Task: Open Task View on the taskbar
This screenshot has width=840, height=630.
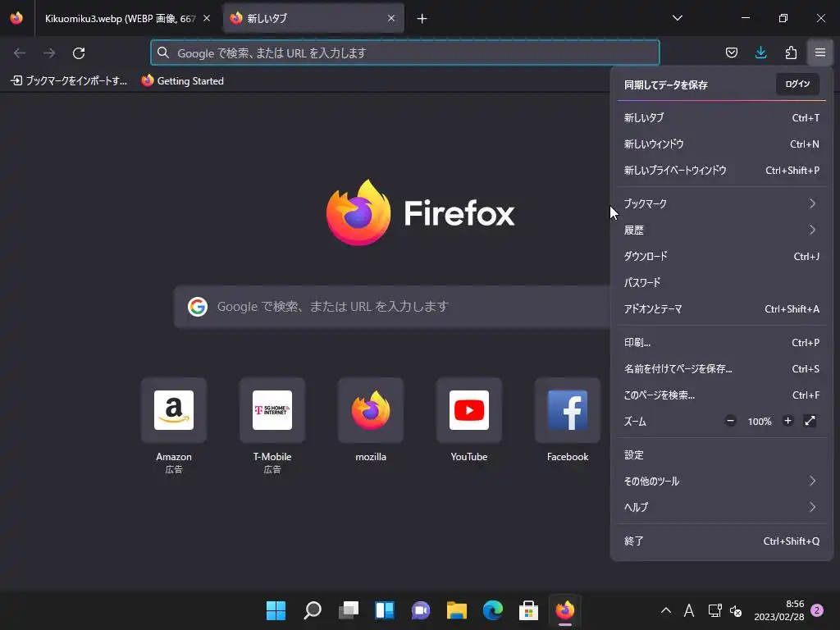Action: (x=349, y=610)
